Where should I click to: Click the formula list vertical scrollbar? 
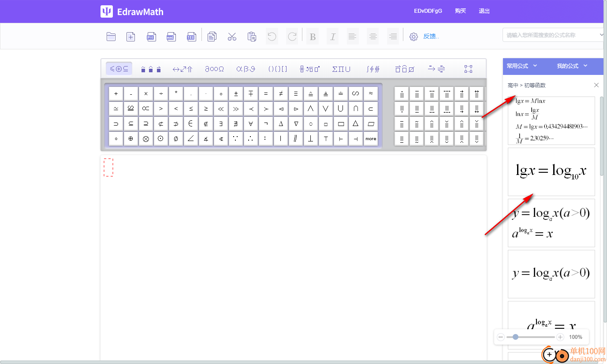[x=602, y=137]
